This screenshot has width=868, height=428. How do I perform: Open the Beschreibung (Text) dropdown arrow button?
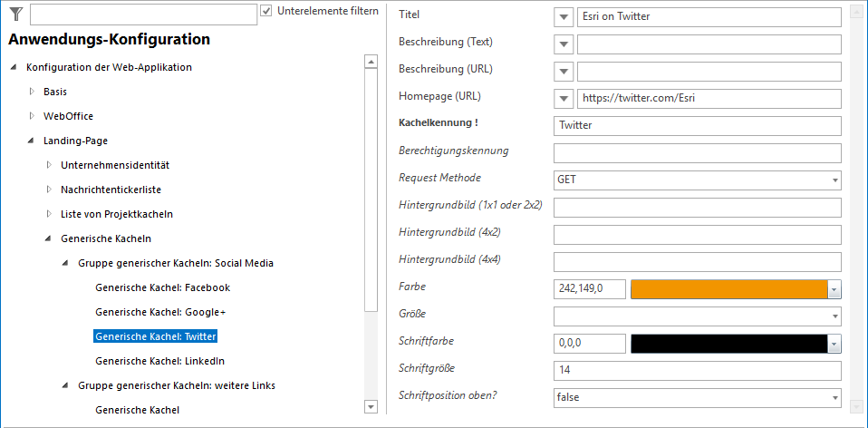[x=563, y=44]
